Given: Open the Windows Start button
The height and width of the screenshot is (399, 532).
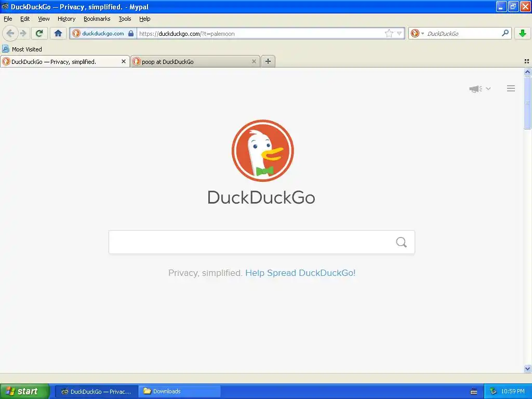Looking at the screenshot, I should tap(24, 391).
